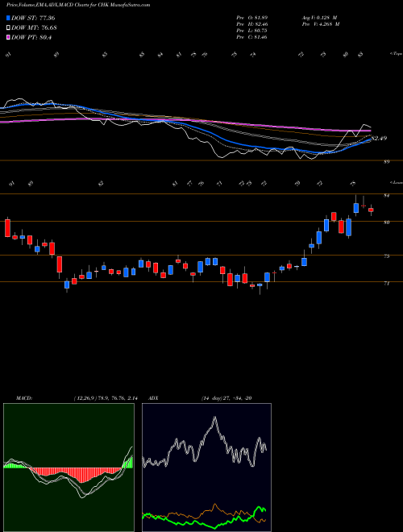Viewport: 403px width, 532px height.
Task: Click the 'Pre V: 4.268 M' volume text
Action: click(x=320, y=24)
